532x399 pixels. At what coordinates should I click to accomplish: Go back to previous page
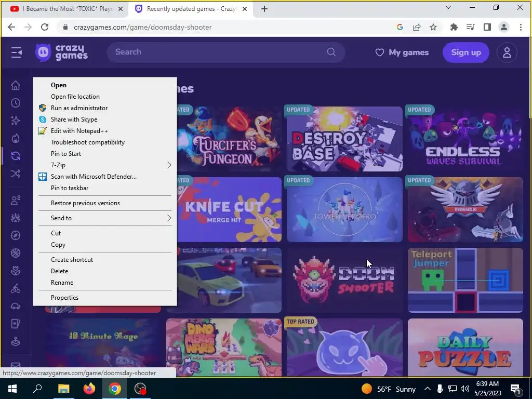(11, 27)
